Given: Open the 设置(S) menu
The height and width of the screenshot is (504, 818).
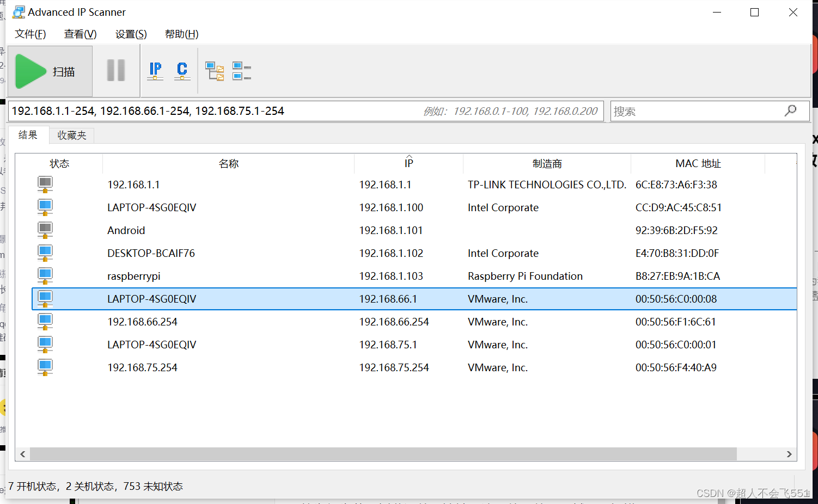Looking at the screenshot, I should [x=131, y=34].
